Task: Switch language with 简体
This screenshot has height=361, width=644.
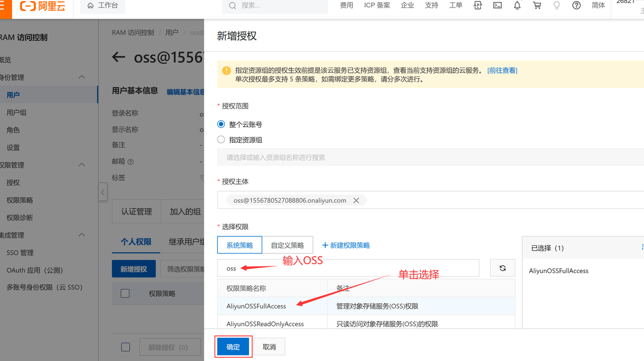Action: point(599,6)
